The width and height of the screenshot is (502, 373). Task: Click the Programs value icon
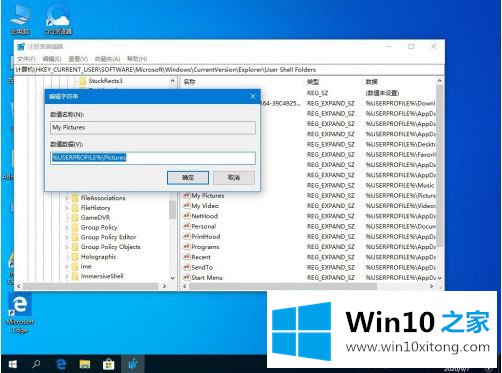(x=187, y=247)
